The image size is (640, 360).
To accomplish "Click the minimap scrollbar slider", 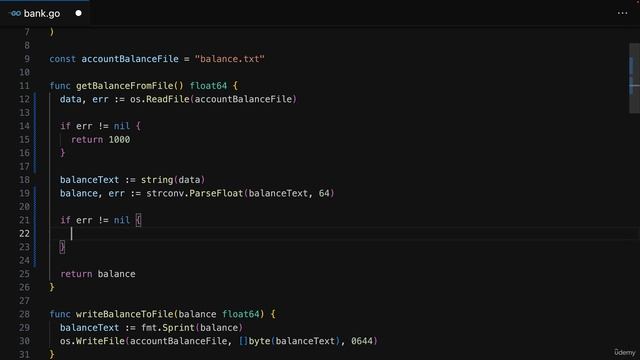I will tap(634, 78).
